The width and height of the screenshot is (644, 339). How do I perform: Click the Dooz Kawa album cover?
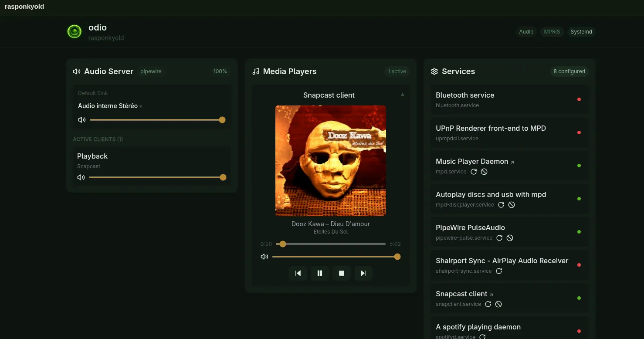331,161
